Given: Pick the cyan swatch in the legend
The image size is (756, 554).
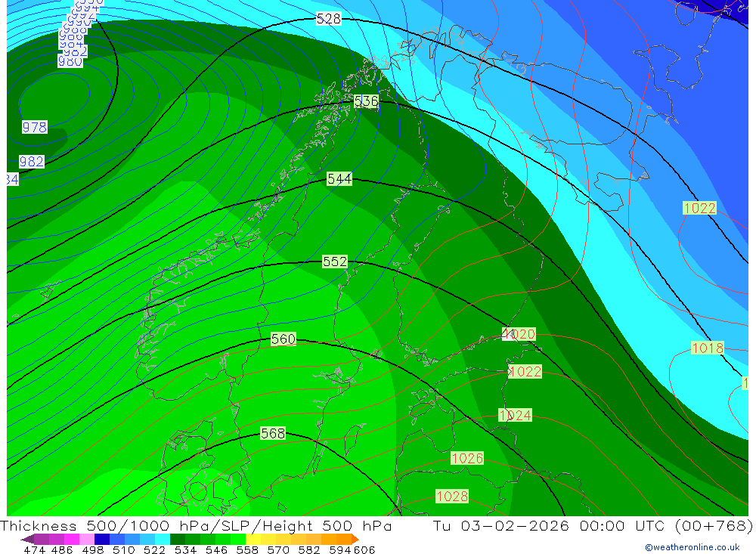Looking at the screenshot, I should (x=163, y=539).
